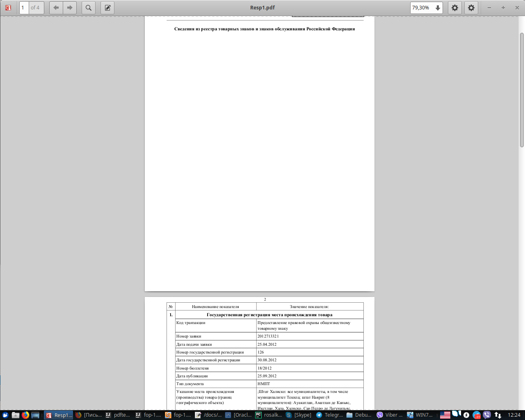Click the registration number value '126'
The width and height of the screenshot is (525, 420).
coord(261,352)
